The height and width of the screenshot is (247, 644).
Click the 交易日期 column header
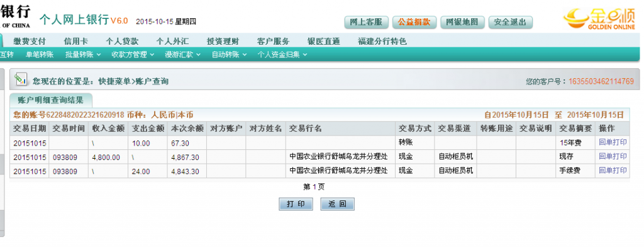pos(30,129)
